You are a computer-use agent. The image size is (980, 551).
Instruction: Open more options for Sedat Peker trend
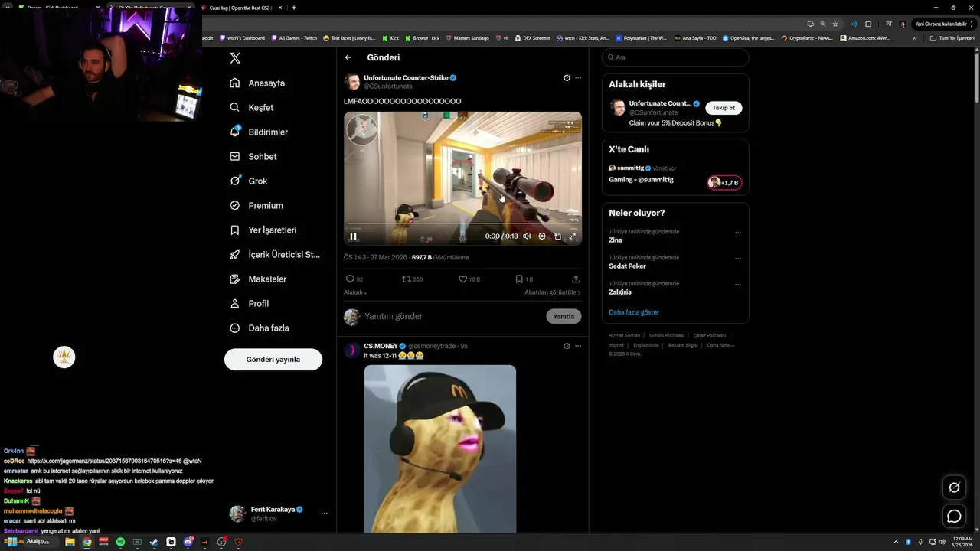pos(738,259)
